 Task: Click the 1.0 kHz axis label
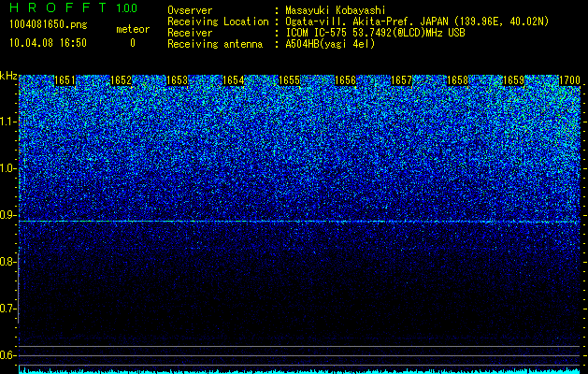coord(8,168)
